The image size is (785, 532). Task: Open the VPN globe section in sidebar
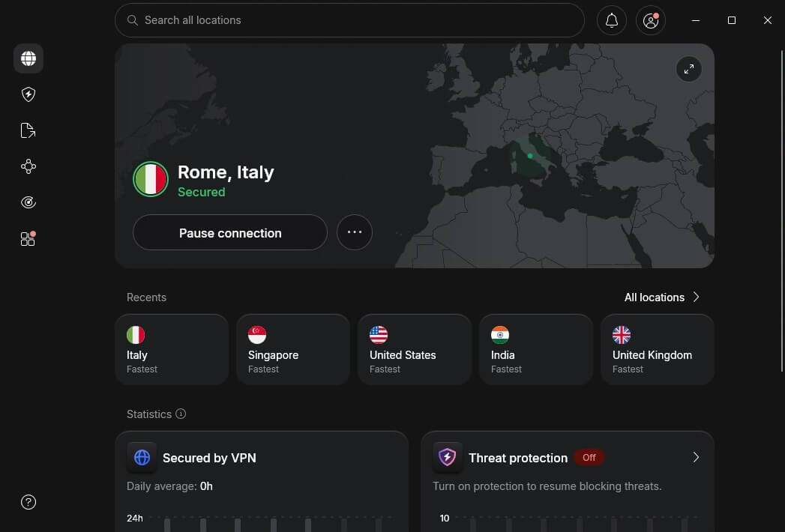click(28, 58)
